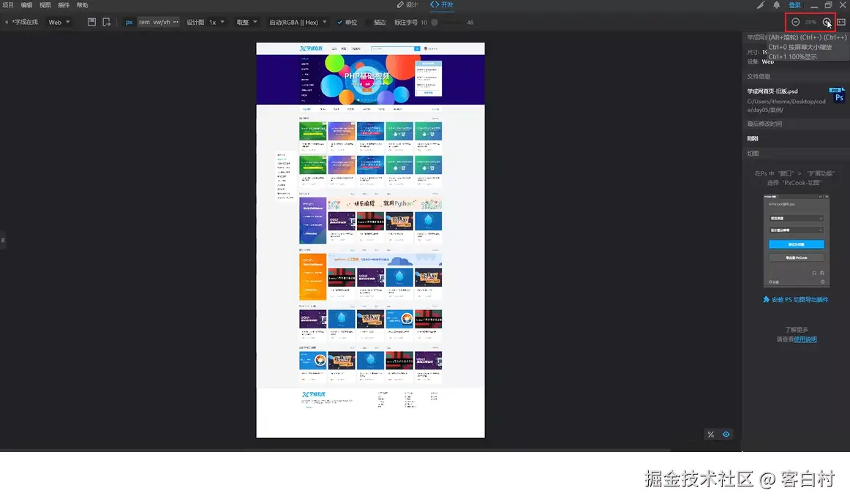Click the left panel collapse handle
Image resolution: width=850 pixels, height=504 pixels.
[3, 240]
